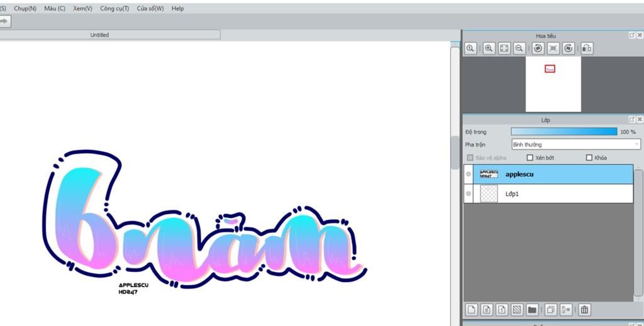The image size is (644, 326).
Task: Rotate canvas left in navigator
Action: pos(538,48)
